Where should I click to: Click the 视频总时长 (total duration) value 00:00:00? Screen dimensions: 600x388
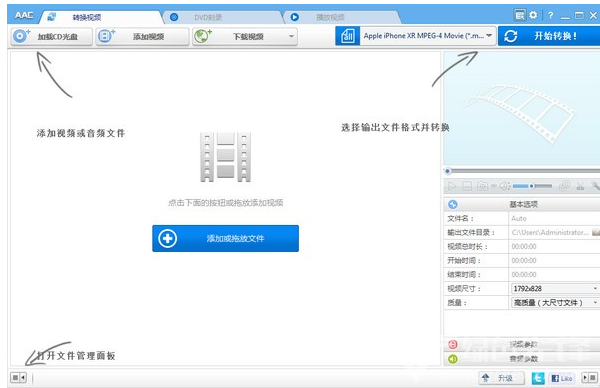[x=524, y=246]
